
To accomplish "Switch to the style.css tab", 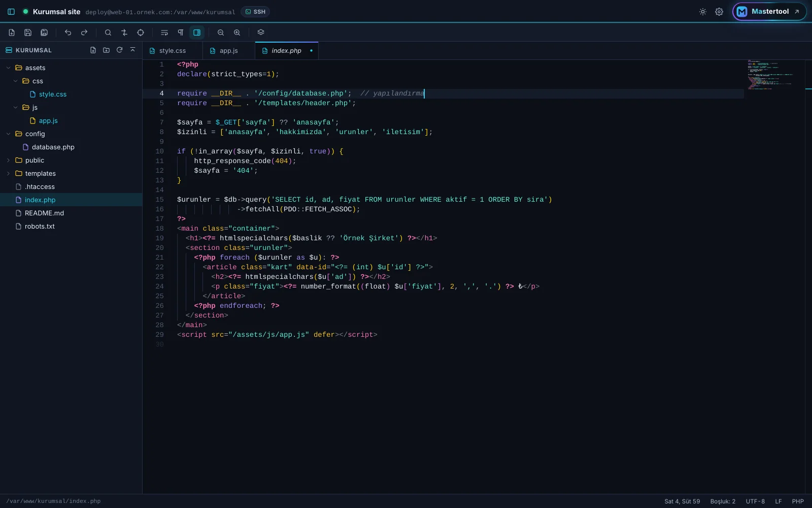I will [x=173, y=51].
